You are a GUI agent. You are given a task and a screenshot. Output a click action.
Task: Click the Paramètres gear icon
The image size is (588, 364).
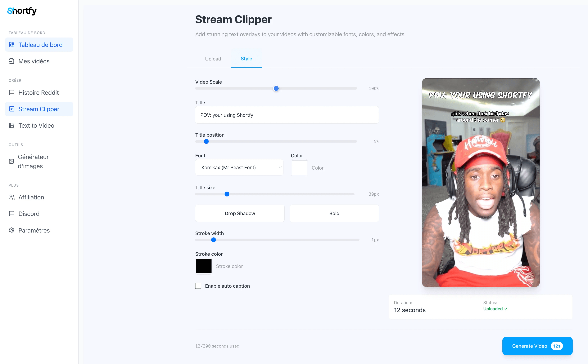click(x=11, y=230)
